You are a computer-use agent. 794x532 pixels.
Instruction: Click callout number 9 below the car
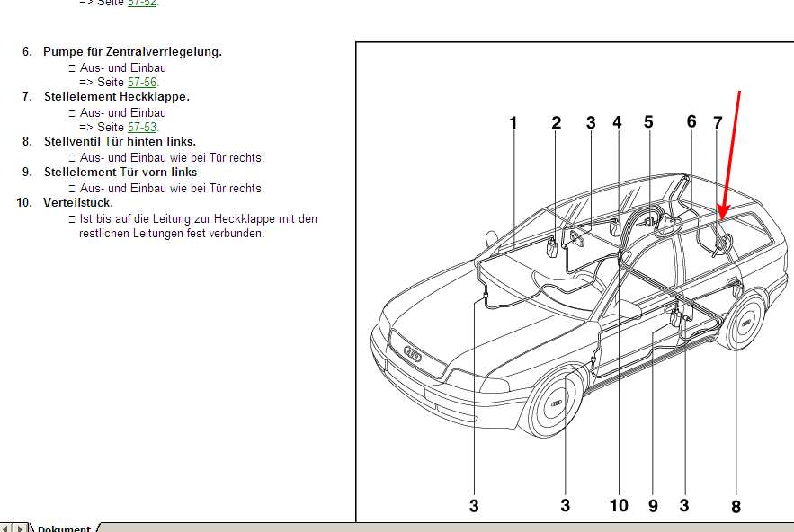tap(653, 506)
